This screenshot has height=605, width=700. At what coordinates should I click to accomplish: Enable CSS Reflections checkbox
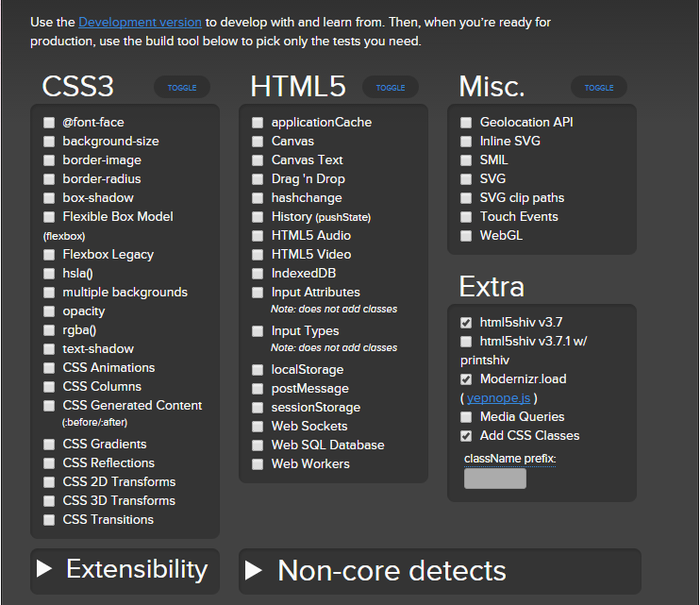49,463
